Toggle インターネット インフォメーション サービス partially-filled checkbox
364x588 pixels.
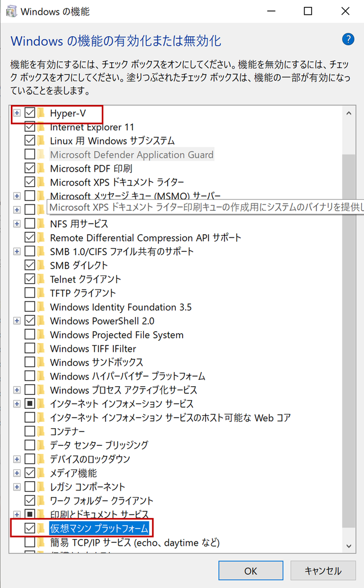pyautogui.click(x=30, y=404)
